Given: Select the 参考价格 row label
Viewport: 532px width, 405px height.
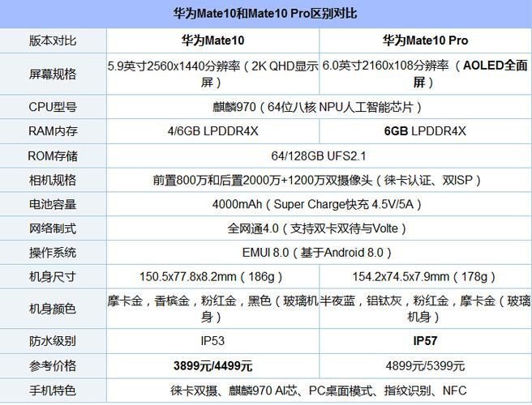Looking at the screenshot, I should pyautogui.click(x=53, y=366).
